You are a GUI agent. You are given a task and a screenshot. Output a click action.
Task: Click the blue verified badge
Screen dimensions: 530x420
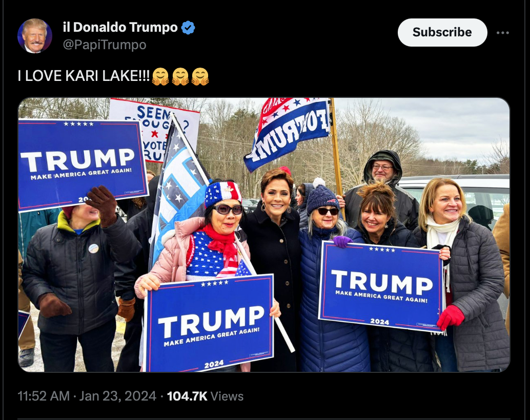coord(188,27)
